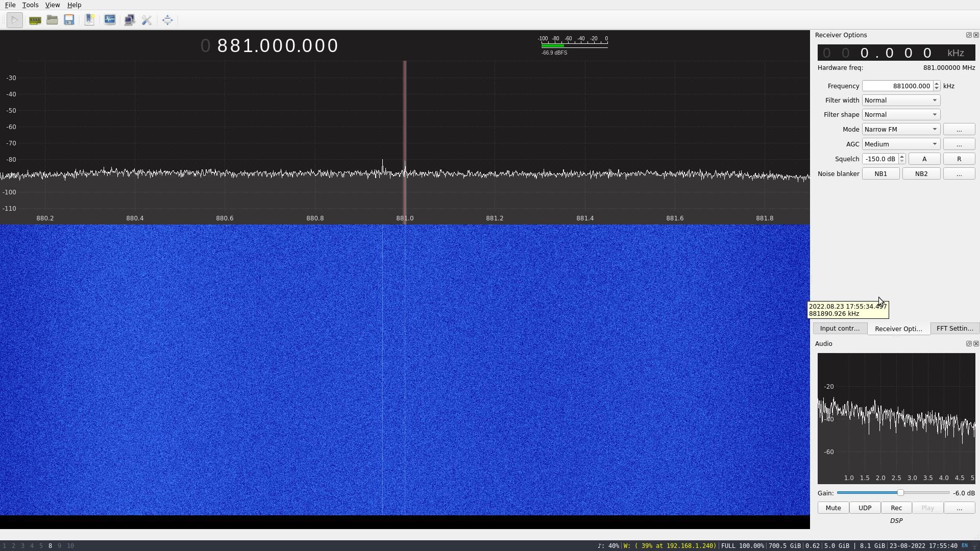The width and height of the screenshot is (980, 551).
Task: Toggle UDP audio streaming
Action: [865, 508]
